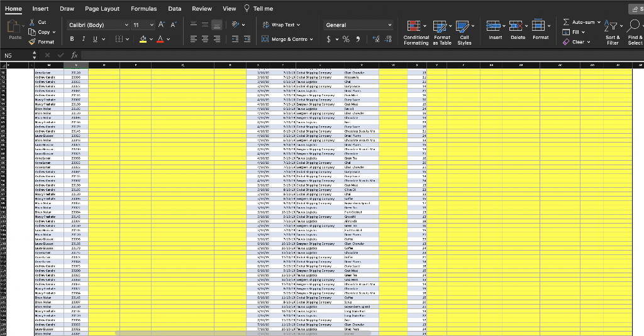Click the Clear eraser icon
This screenshot has height=336, width=644.
(x=566, y=42)
